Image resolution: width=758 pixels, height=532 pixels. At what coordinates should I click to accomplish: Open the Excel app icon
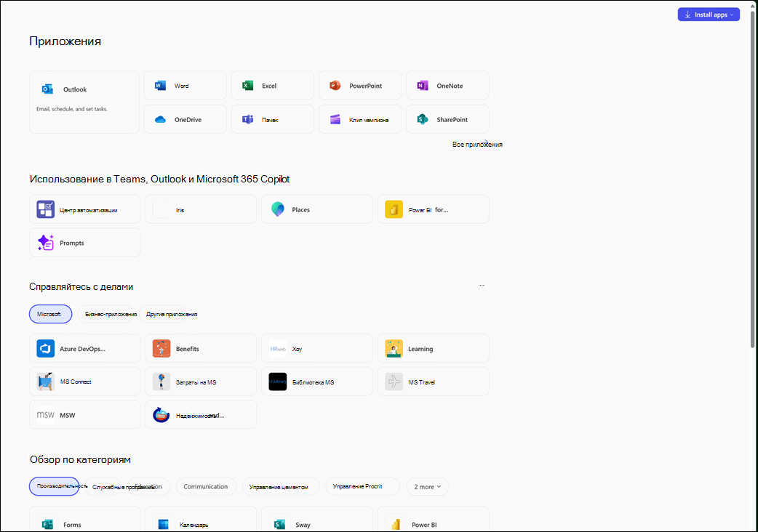coord(247,86)
